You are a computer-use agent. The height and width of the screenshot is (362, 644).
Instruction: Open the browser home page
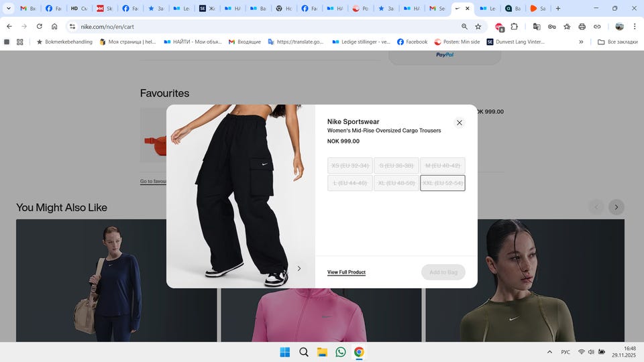click(54, 26)
